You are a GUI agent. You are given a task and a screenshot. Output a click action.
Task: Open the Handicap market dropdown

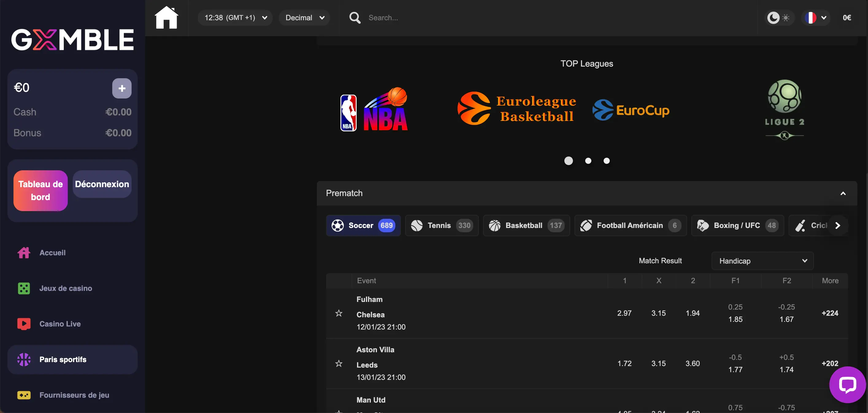[x=762, y=261]
